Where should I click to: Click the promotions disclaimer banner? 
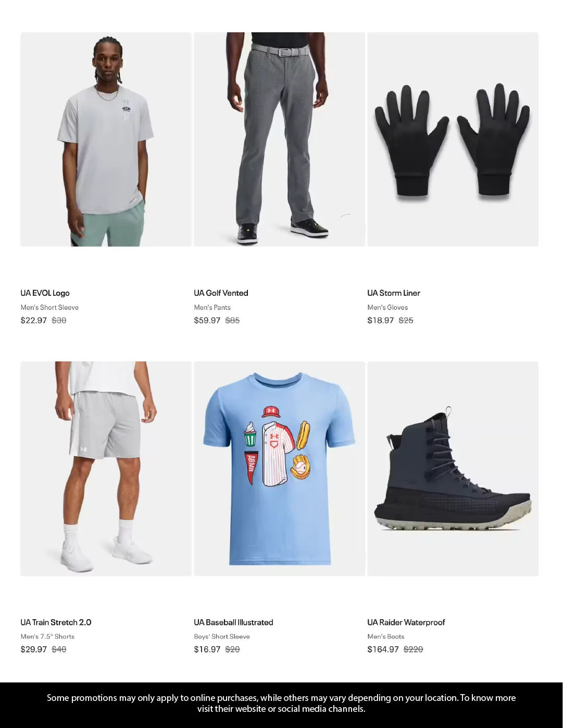[281, 704]
